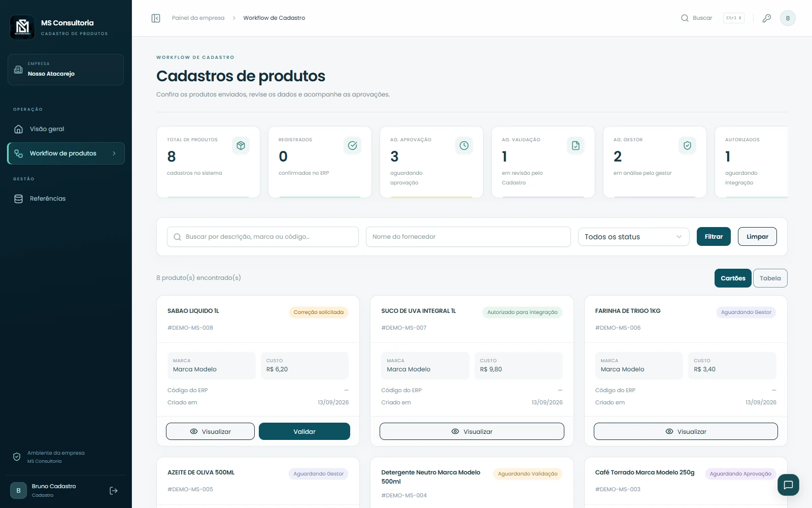The width and height of the screenshot is (812, 508).
Task: Click the Aguardando Aprovação badge on Café card
Action: 740,474
